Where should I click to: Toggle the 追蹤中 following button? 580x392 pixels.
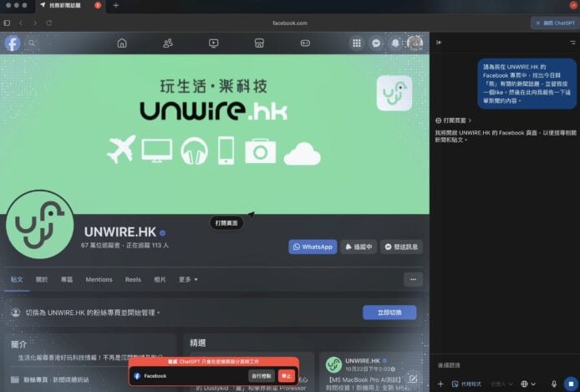[x=358, y=247]
